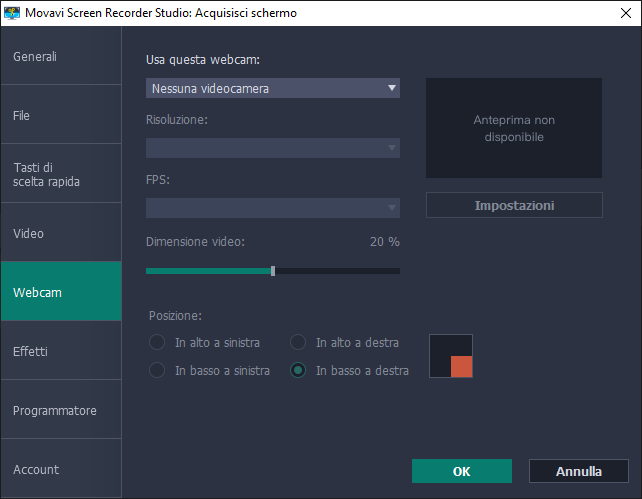Close the settings window
This screenshot has height=499, width=642.
tap(618, 13)
